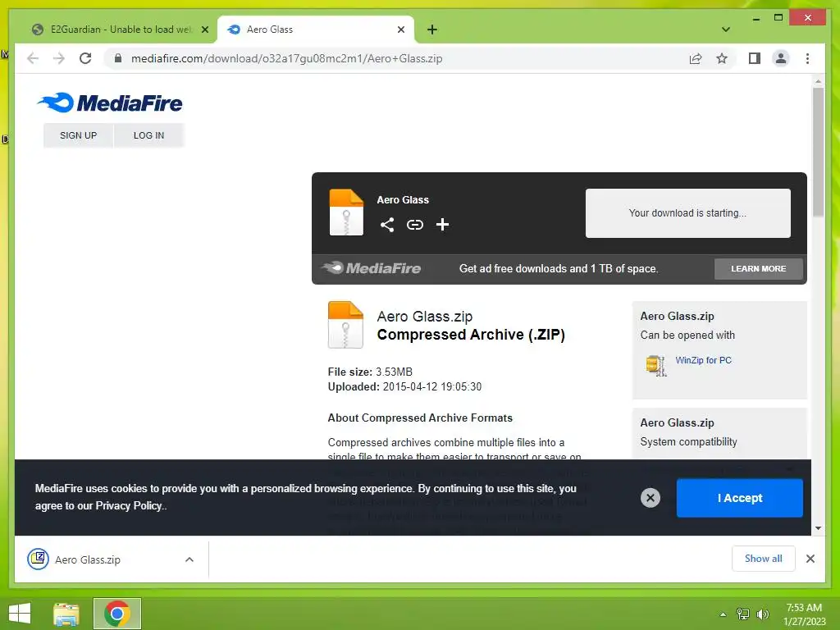Open the Chrome profile avatar
The width and height of the screenshot is (840, 630).
click(x=781, y=58)
